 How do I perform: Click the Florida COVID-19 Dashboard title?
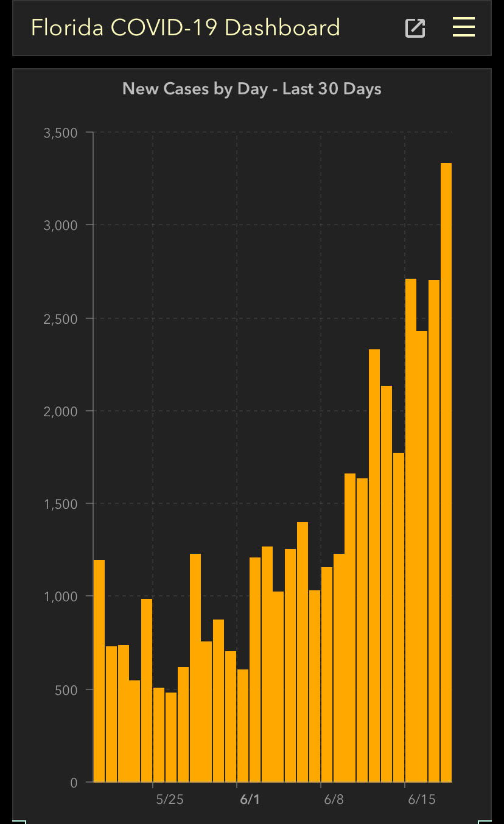186,28
